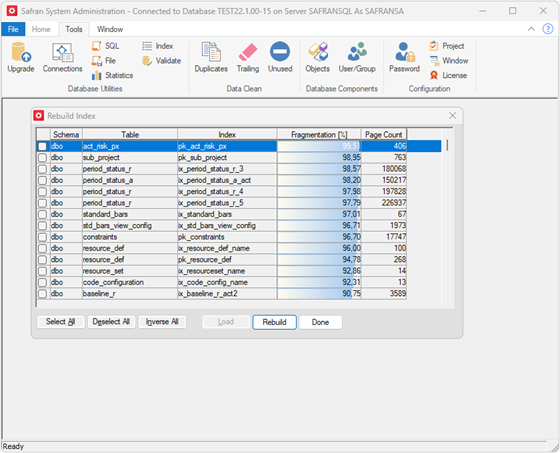Tick the checkbox for ix_period_status_a_act

42,180
